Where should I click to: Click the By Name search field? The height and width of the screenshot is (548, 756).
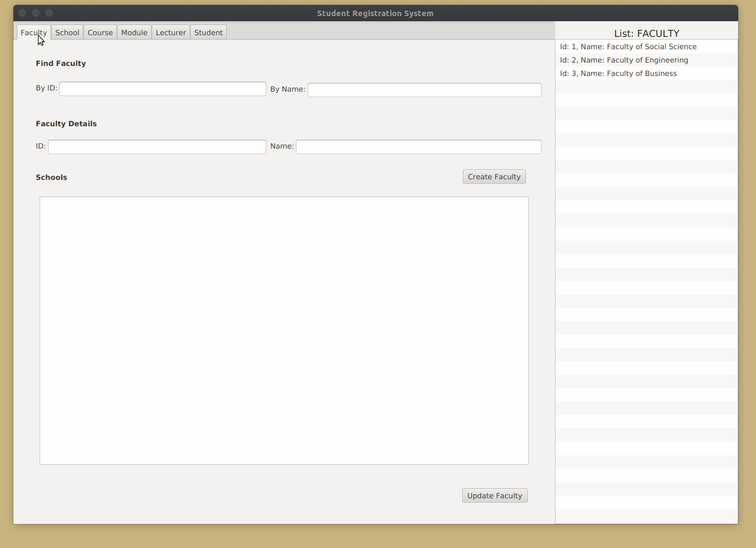click(x=425, y=89)
